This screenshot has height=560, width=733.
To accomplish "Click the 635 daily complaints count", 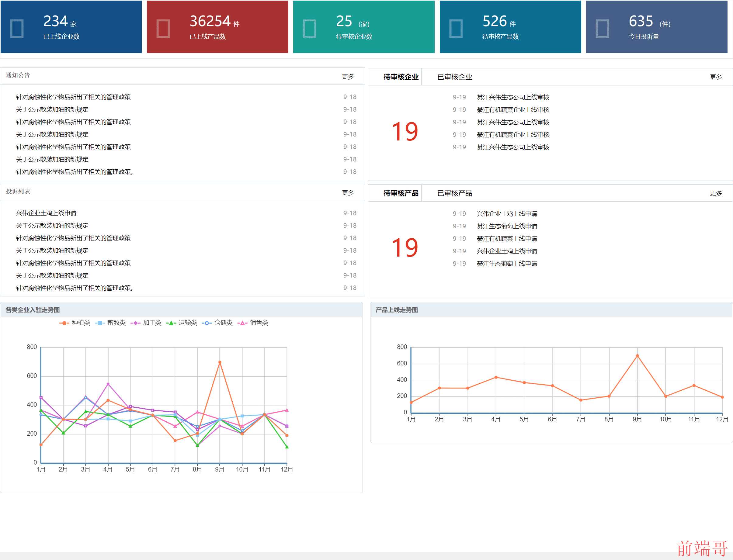I will tap(650, 21).
